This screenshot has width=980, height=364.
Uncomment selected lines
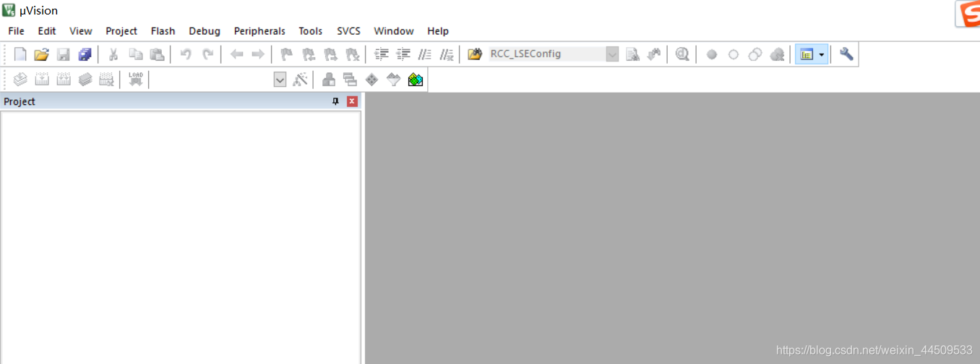[x=447, y=54]
